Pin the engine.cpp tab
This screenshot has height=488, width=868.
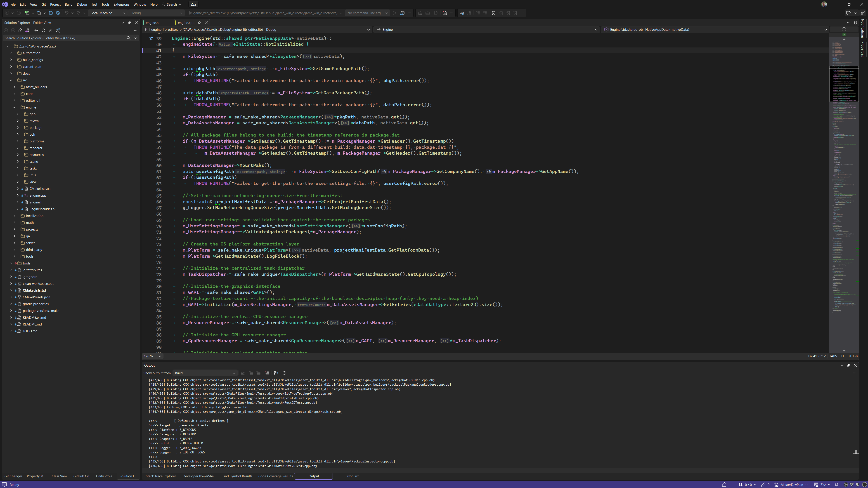pyautogui.click(x=199, y=23)
